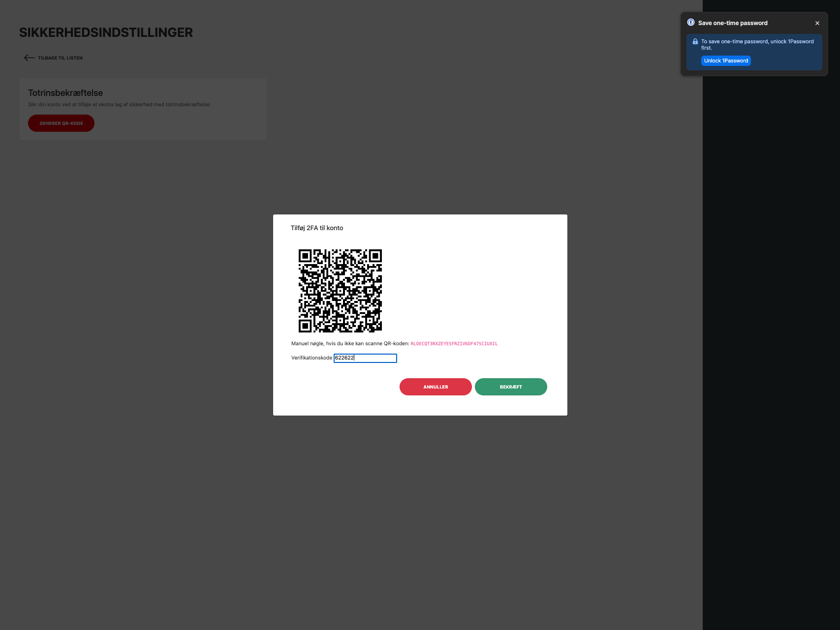Click the 'Tilføj 2FA til konto' dialog title
This screenshot has height=630, width=840.
[x=317, y=228]
